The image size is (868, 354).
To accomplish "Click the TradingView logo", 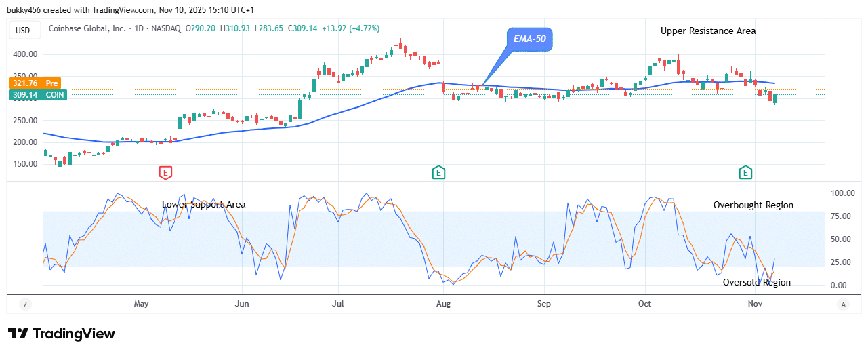I will point(62,334).
